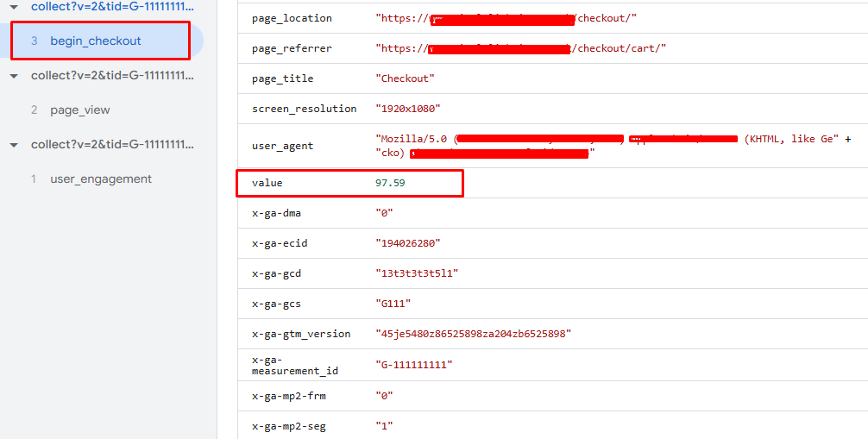868x439 pixels.
Task: Click the user_agent parameter name
Action: [282, 146]
